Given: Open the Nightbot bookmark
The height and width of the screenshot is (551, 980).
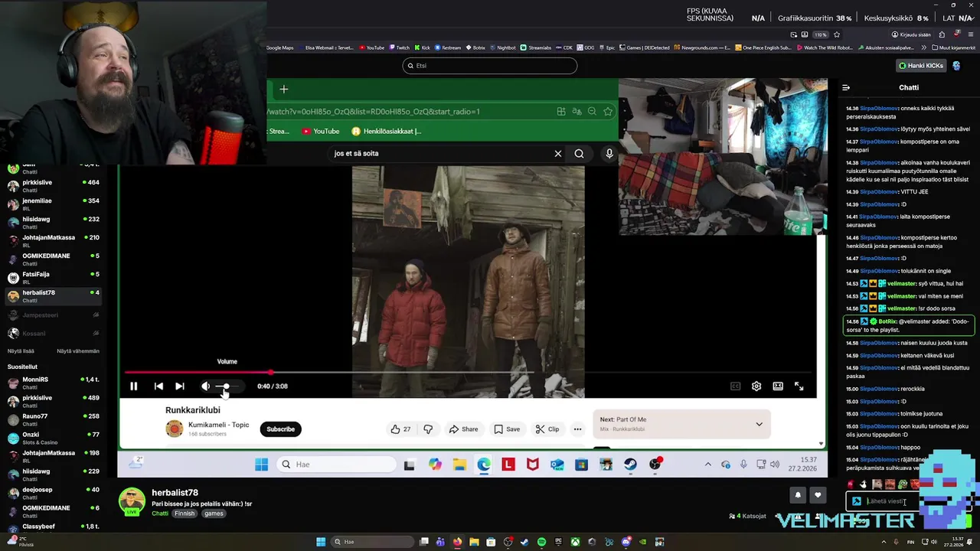Looking at the screenshot, I should [x=502, y=47].
